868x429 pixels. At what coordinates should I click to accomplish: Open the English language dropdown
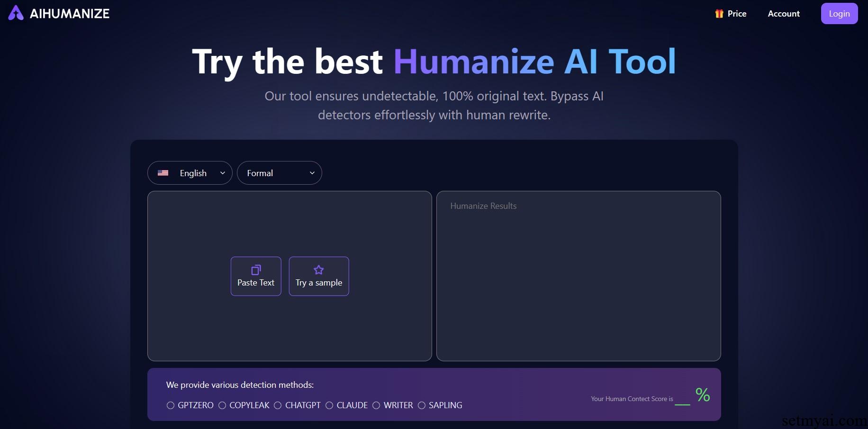tap(190, 173)
